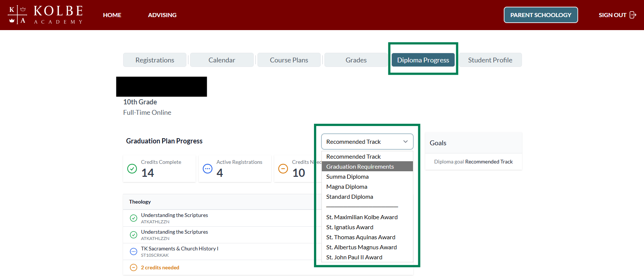Click the 2 credits needed text

(x=160, y=267)
